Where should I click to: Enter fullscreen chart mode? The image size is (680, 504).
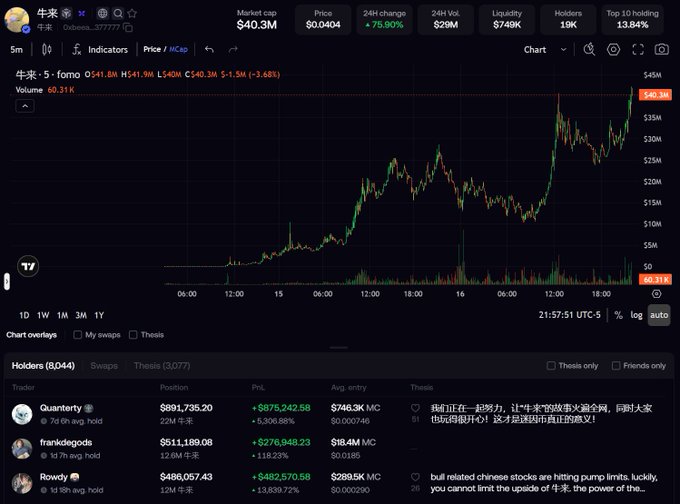tap(638, 49)
